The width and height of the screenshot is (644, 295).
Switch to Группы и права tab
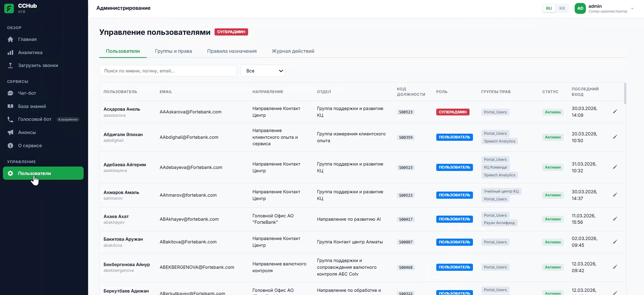click(x=173, y=51)
